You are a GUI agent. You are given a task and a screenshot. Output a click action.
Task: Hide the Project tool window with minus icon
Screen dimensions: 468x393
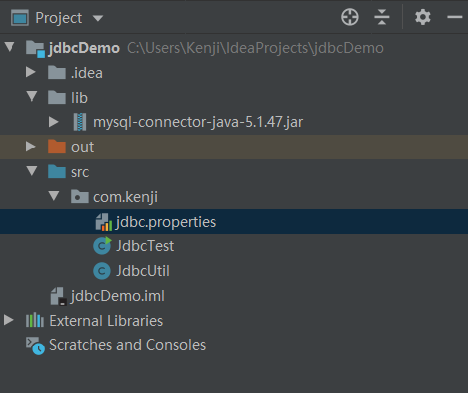[454, 17]
